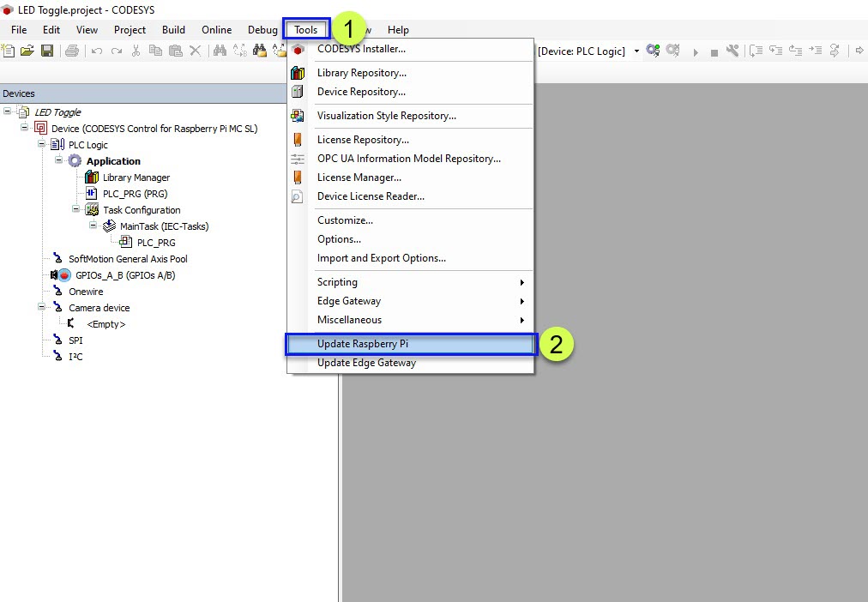Click the Library Manager books icon
The image size is (868, 602).
(x=92, y=178)
